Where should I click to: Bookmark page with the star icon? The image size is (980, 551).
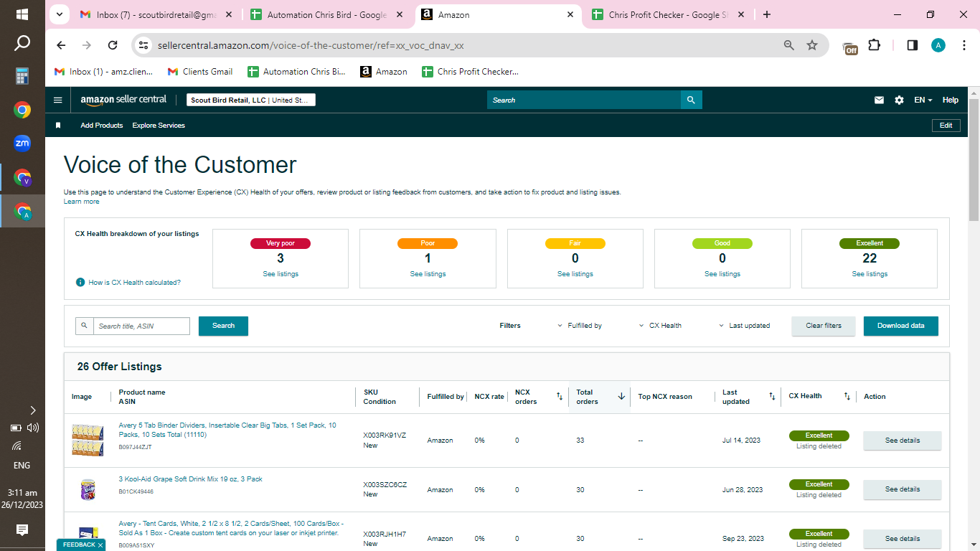[812, 45]
